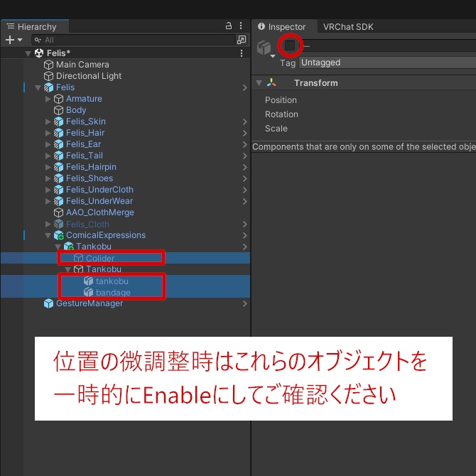Viewport: 476px width, 476px height.
Task: Open Felis_Cloth prefab chevron arrow
Action: pyautogui.click(x=244, y=224)
